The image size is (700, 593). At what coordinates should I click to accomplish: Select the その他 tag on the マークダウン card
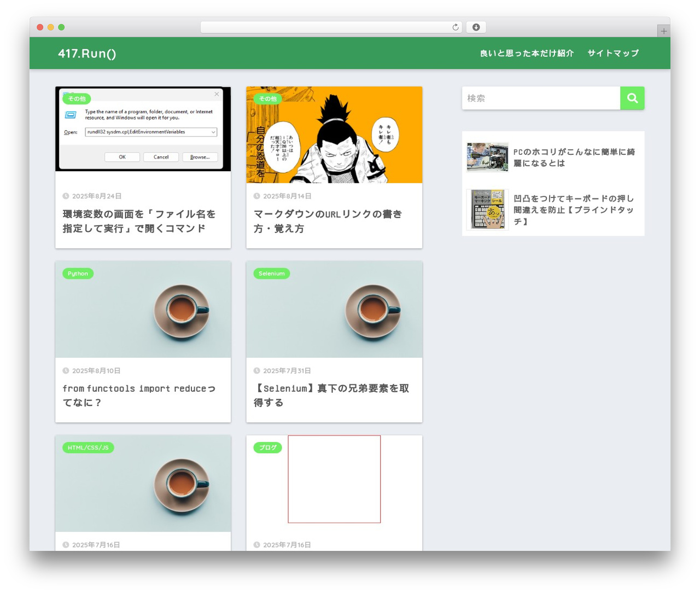pos(267,99)
